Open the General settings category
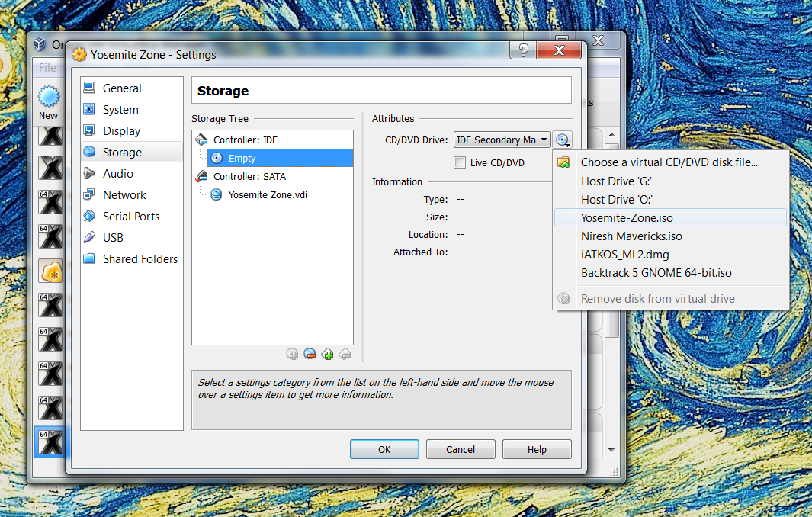Viewport: 812px width, 517px height. click(132, 88)
